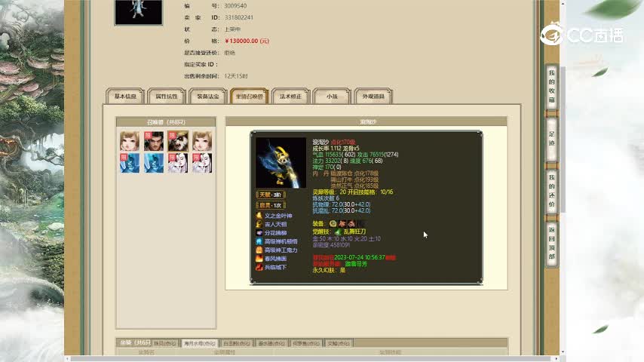Open the 装备法宝 tab
The width and height of the screenshot is (644, 362).
point(208,96)
